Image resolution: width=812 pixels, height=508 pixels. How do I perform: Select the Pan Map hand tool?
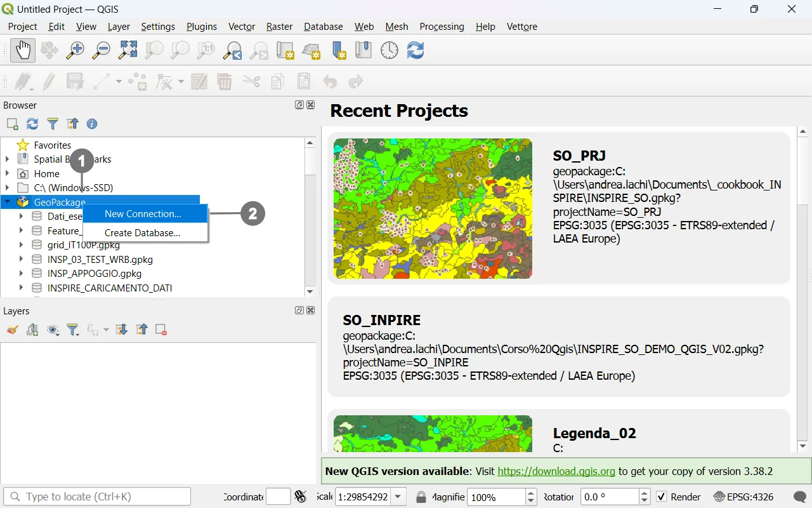click(23, 50)
